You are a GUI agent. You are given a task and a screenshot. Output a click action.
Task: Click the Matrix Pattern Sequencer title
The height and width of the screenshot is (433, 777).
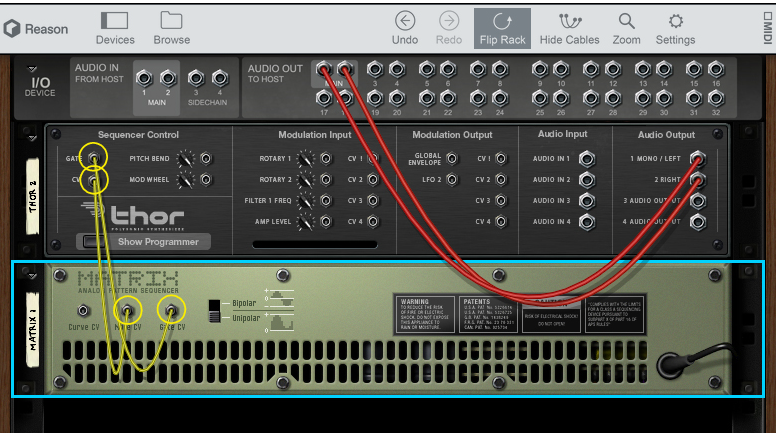[128, 282]
